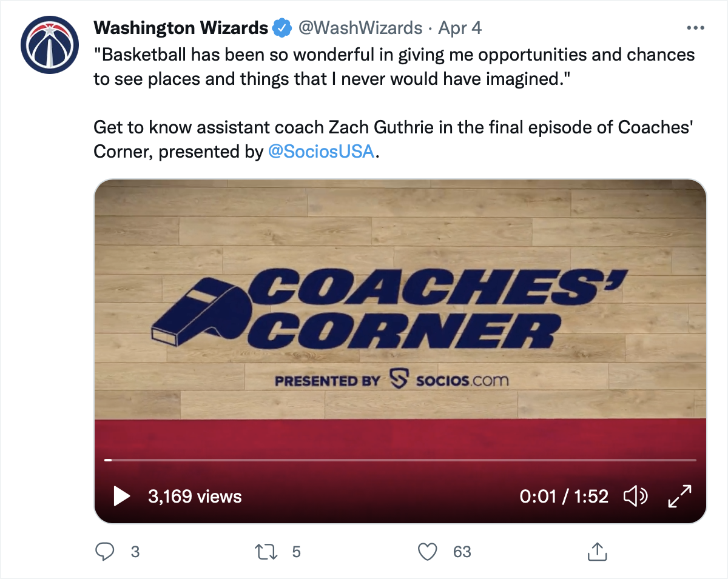Click the Washington Wizards profile avatar
The image size is (728, 579).
50,45
